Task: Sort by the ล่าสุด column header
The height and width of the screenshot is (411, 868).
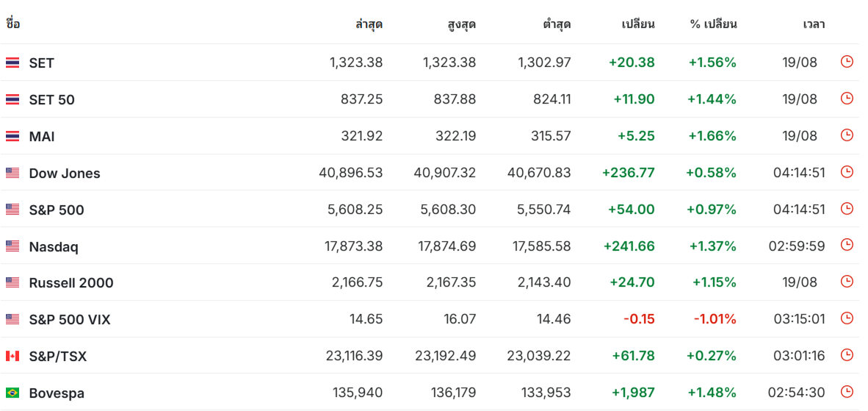Action: [x=369, y=24]
